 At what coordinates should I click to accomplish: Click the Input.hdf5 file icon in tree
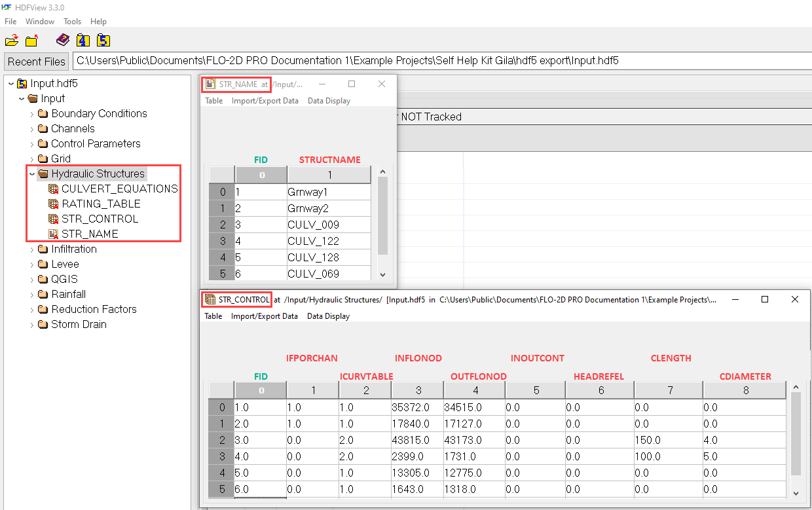[22, 83]
